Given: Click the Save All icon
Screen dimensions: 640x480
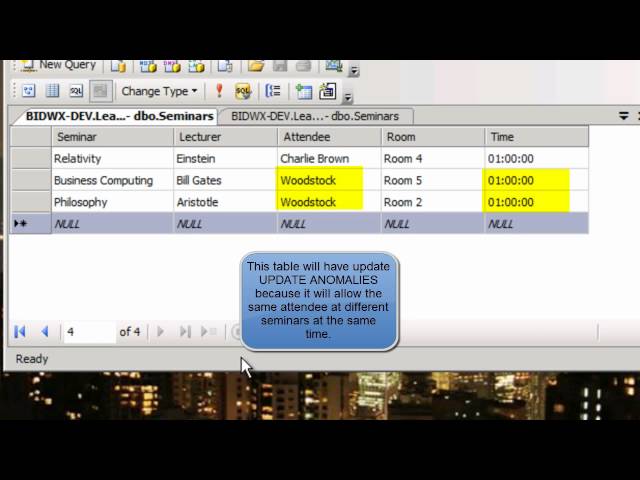Looking at the screenshot, I should (x=304, y=65).
